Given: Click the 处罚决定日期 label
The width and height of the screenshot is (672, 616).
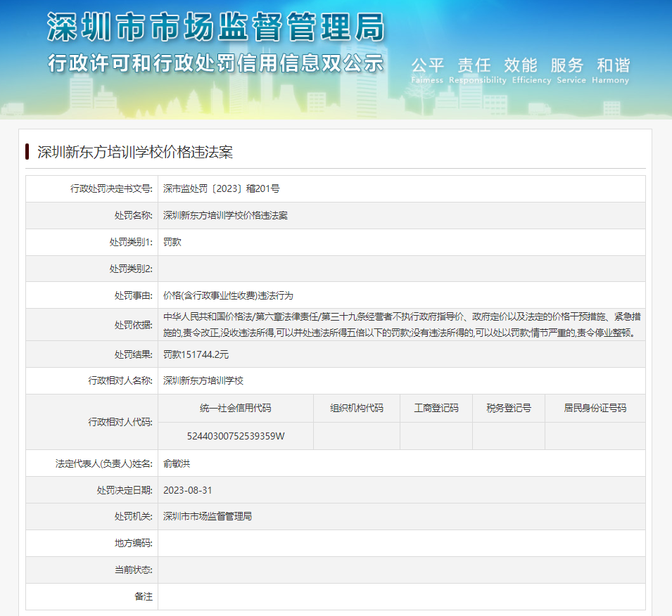Looking at the screenshot, I should 125,490.
